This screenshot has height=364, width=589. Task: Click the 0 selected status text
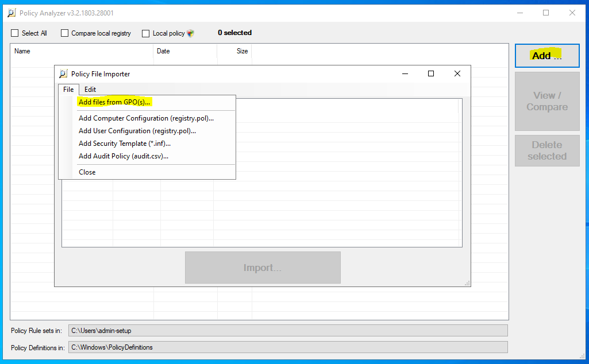point(235,33)
